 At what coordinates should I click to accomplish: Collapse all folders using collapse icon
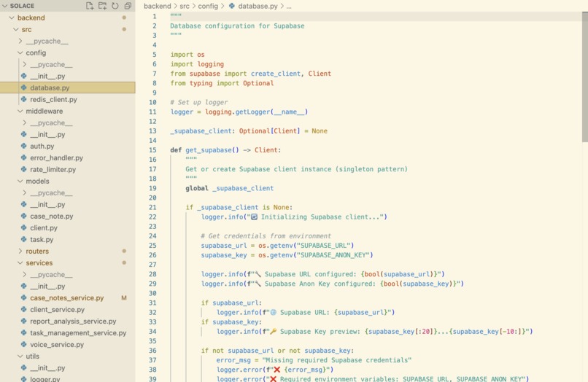[128, 6]
